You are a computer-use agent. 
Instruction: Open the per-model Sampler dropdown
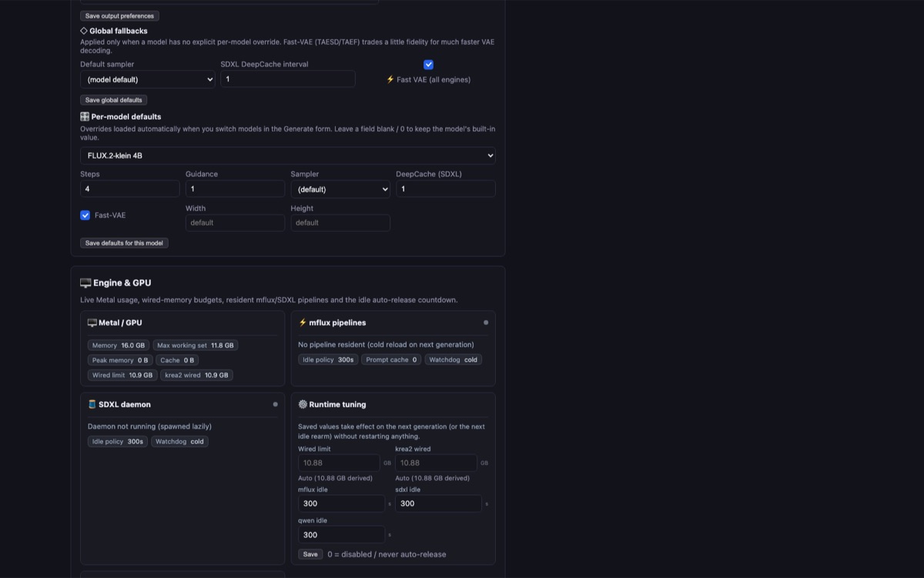tap(340, 189)
